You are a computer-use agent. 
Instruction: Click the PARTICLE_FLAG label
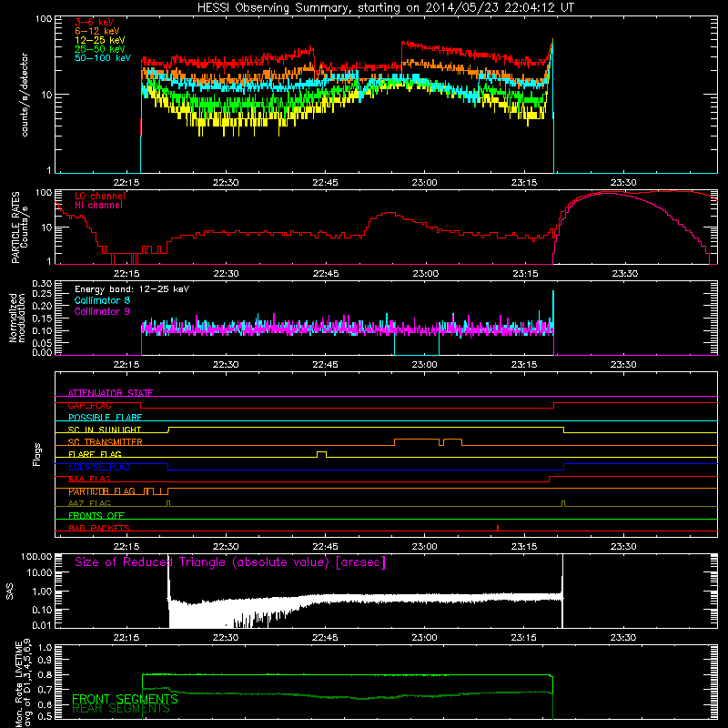point(102,491)
